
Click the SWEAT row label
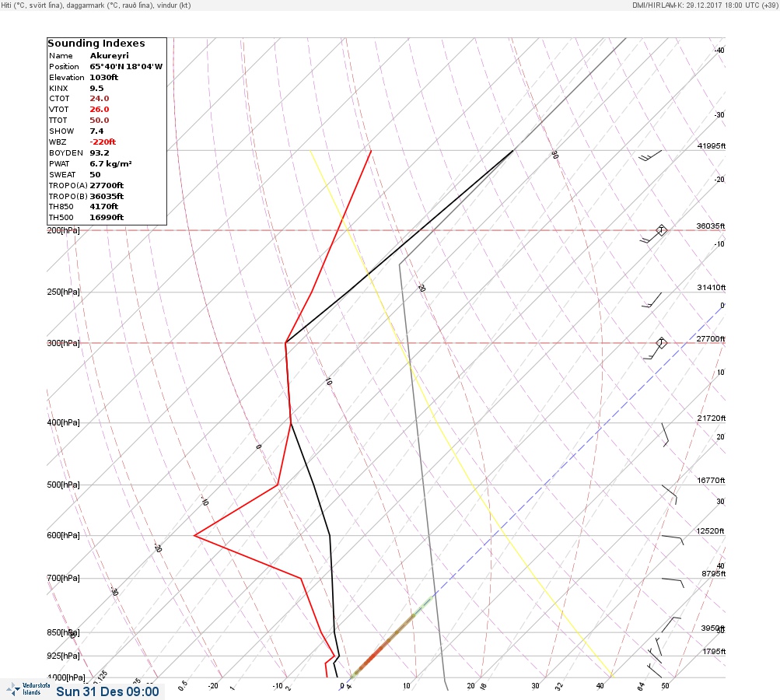(x=62, y=175)
